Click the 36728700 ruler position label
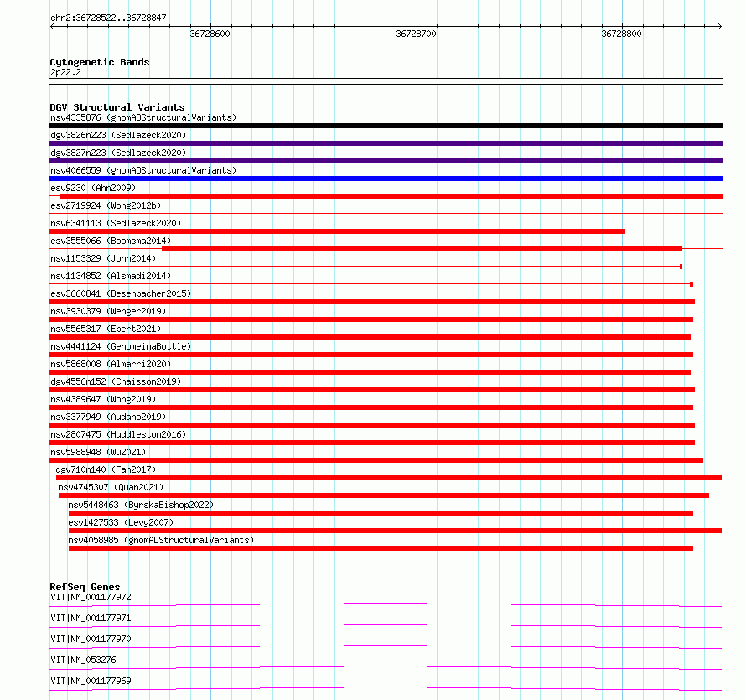The height and width of the screenshot is (700, 746). 416,34
